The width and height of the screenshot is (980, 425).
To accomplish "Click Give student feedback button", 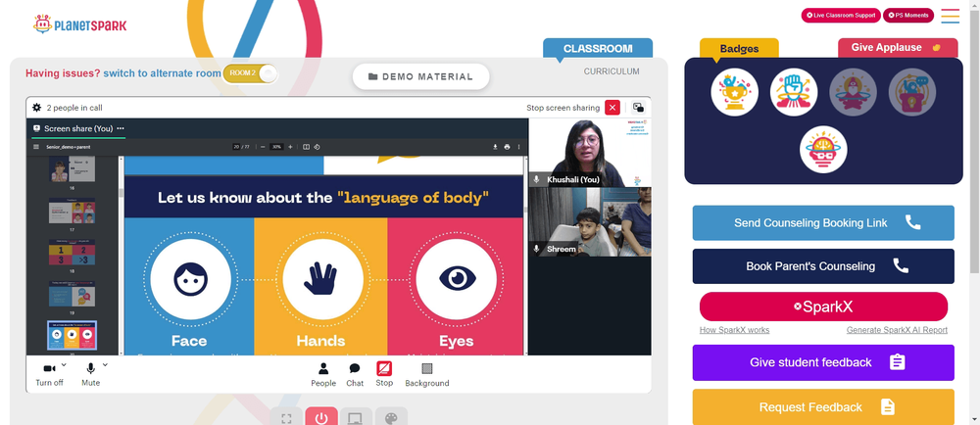I will tap(823, 362).
